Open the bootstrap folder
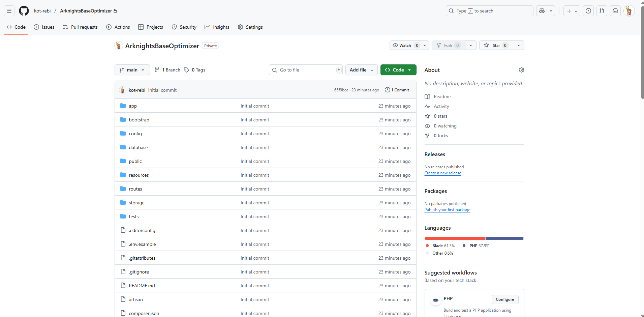This screenshot has width=644, height=317. [139, 120]
